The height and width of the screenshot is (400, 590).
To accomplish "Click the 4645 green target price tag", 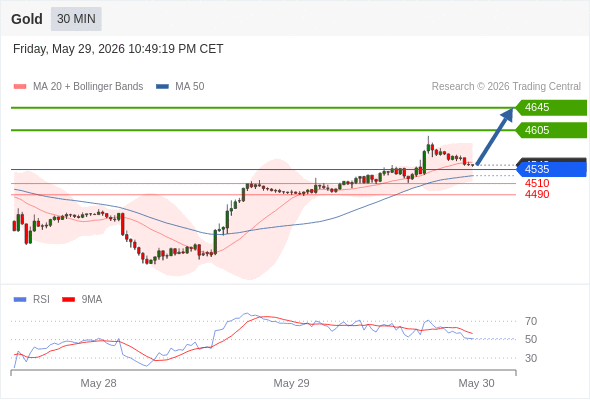I will [x=551, y=108].
